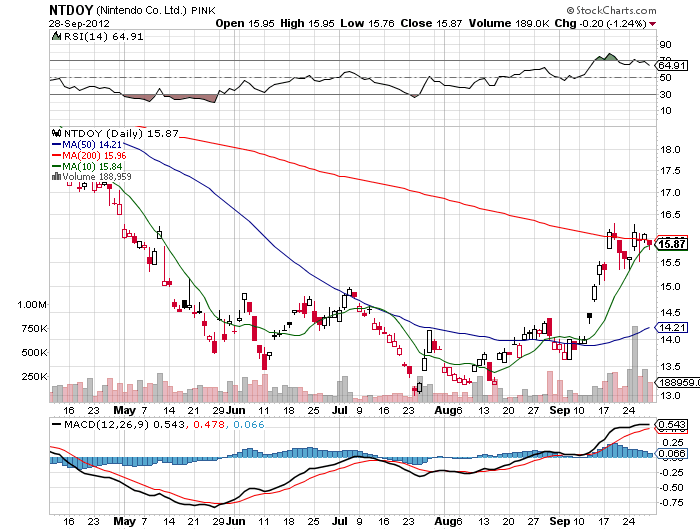Open the StockCharts.com copyright text
The height and width of the screenshot is (530, 700).
(x=612, y=10)
